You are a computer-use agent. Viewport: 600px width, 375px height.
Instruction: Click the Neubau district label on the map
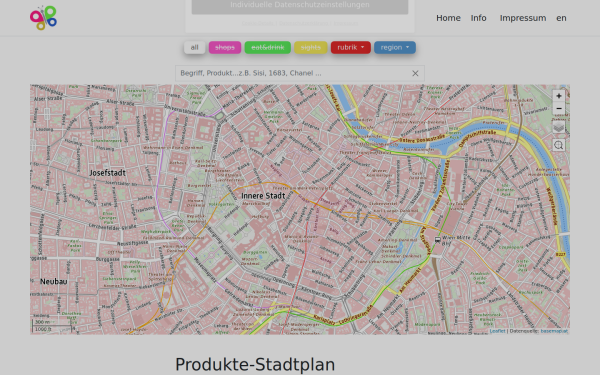54,281
